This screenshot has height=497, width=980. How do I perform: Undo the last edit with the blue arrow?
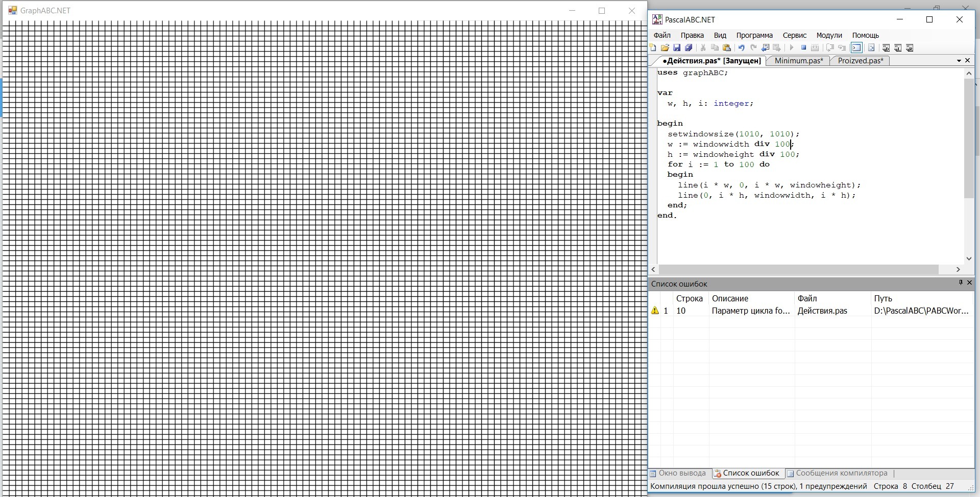click(741, 48)
